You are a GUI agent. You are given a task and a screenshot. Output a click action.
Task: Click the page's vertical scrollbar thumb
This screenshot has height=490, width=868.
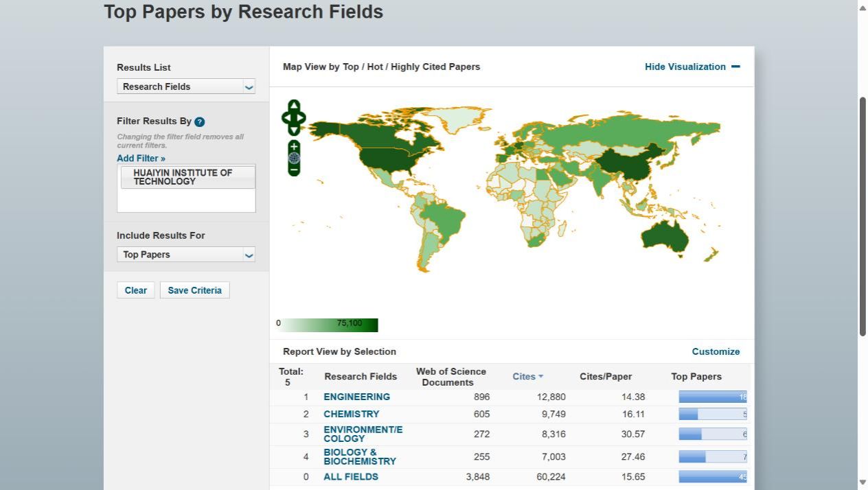point(863,216)
